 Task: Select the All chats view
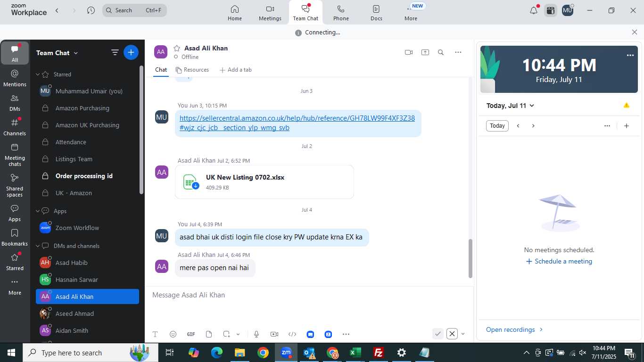[15, 53]
